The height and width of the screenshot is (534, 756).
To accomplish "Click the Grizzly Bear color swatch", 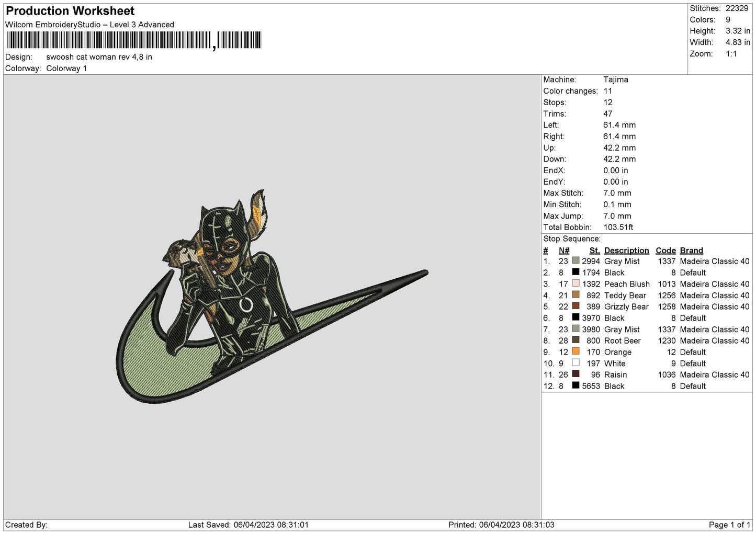I will click(x=576, y=306).
